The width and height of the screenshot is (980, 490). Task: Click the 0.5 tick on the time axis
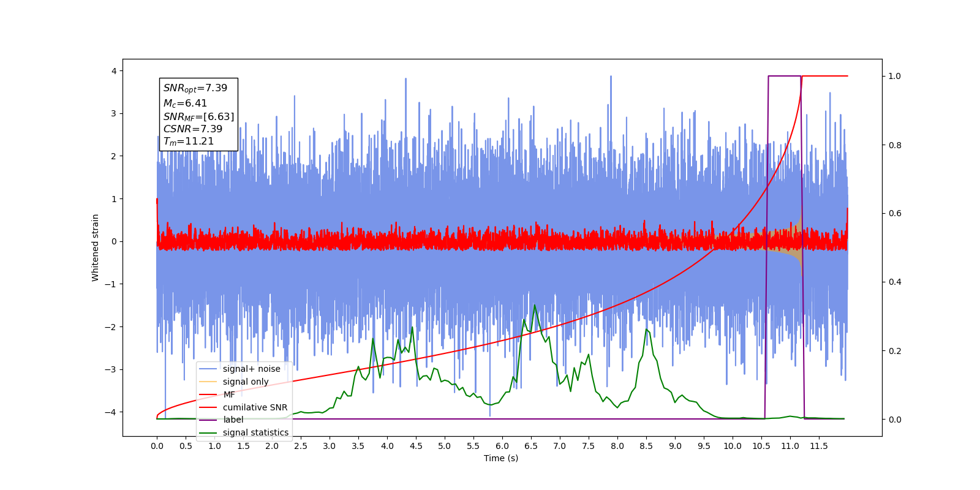coord(186,446)
